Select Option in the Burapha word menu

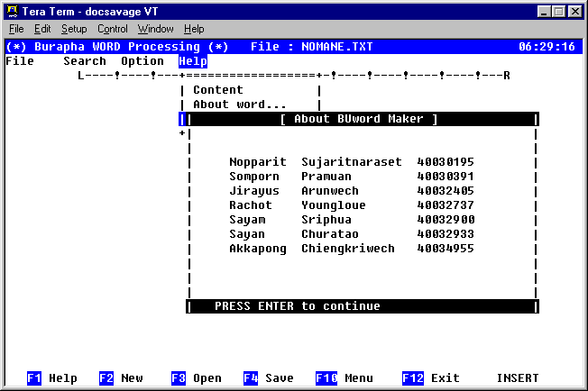click(x=142, y=61)
